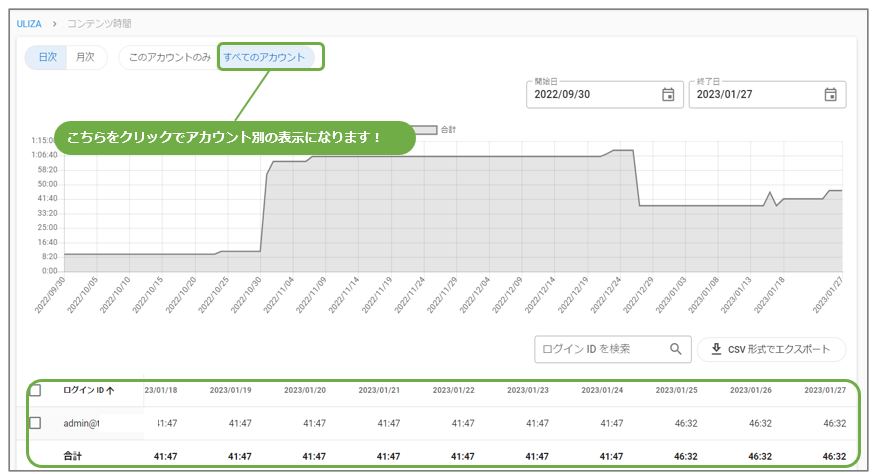Screen dimensions: 874x474
Task: Open the end date calendar icon
Action: (x=830, y=95)
